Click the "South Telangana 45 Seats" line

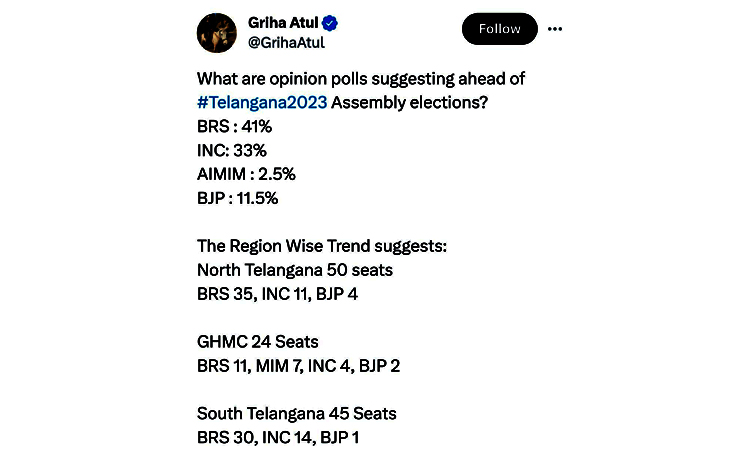[297, 414]
